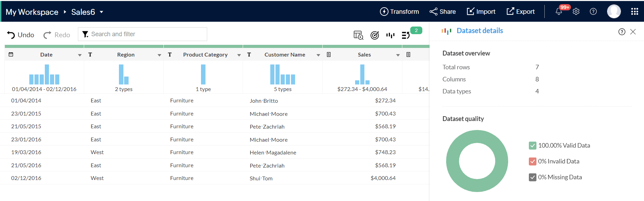The width and height of the screenshot is (644, 201).
Task: Toggle the Invalid Data checkbox
Action: [532, 161]
